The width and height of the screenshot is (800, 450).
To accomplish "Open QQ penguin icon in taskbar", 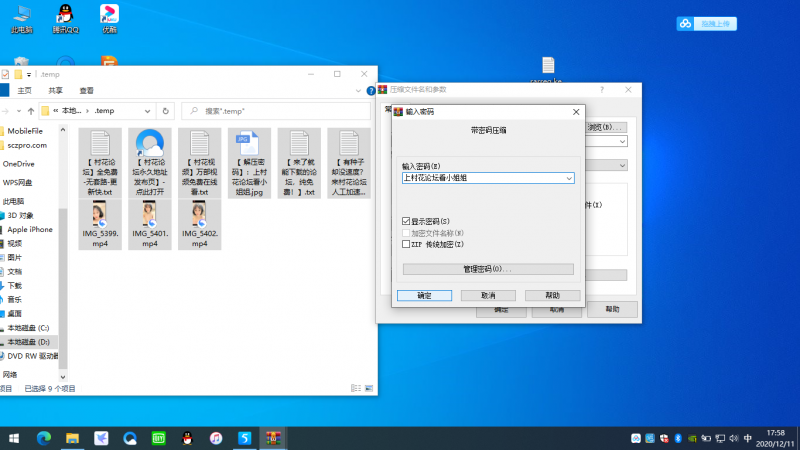I will point(187,438).
